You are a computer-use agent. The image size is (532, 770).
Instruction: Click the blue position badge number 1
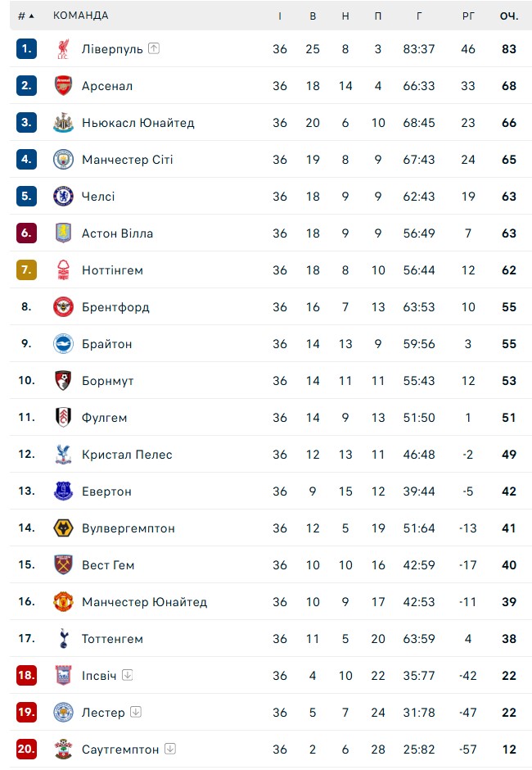pos(26,49)
